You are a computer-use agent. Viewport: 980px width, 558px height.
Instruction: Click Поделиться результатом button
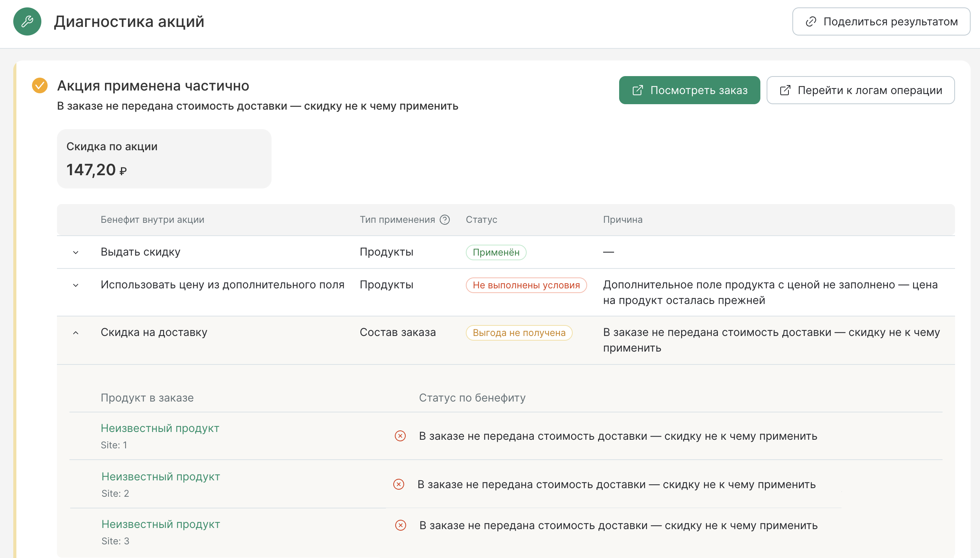coord(881,21)
